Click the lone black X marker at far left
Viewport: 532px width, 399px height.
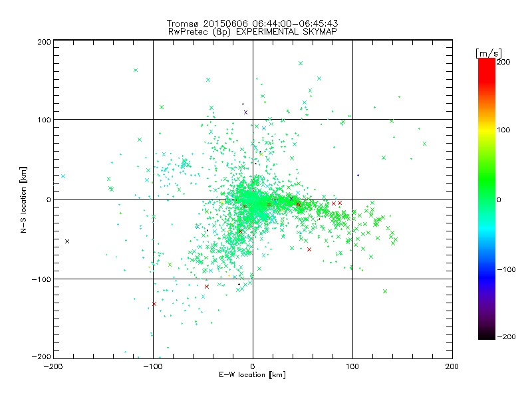coord(67,241)
